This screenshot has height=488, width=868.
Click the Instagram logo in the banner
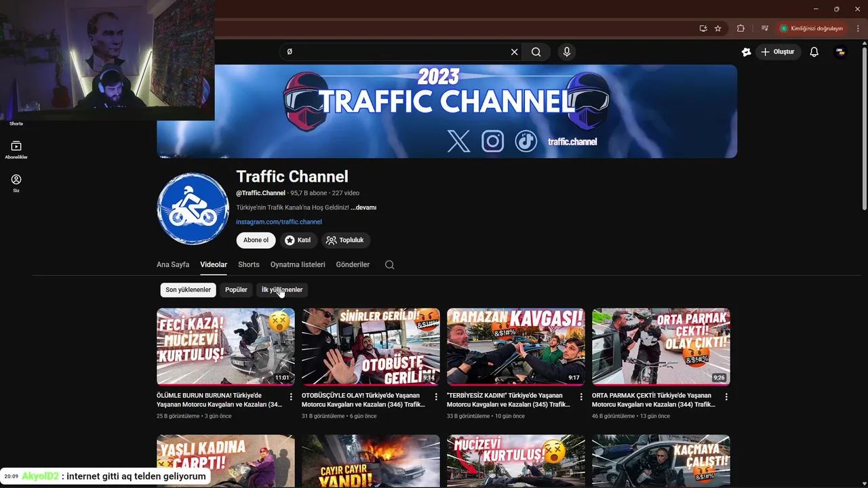(x=492, y=141)
